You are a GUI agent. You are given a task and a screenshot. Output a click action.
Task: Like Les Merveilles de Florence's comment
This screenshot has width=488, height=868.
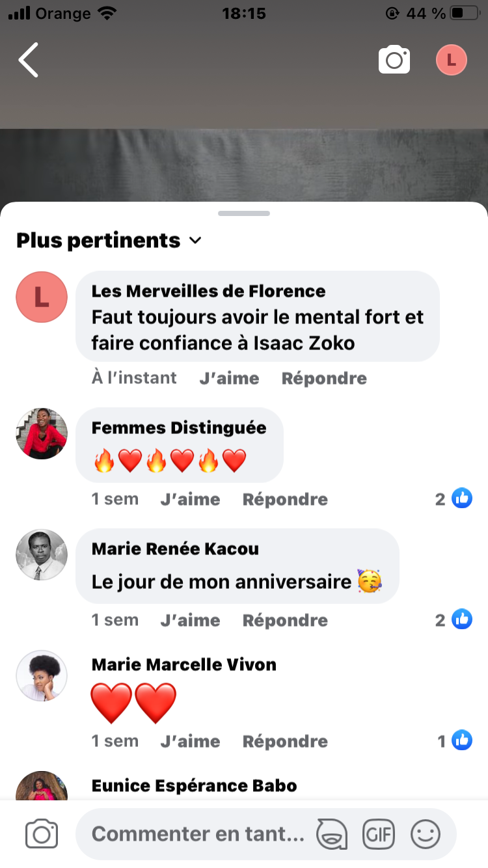tap(229, 378)
